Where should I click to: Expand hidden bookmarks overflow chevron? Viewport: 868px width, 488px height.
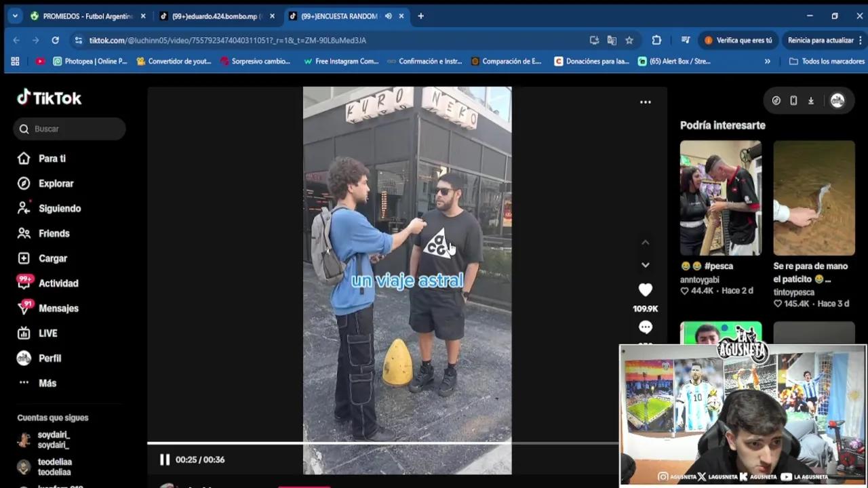[767, 61]
